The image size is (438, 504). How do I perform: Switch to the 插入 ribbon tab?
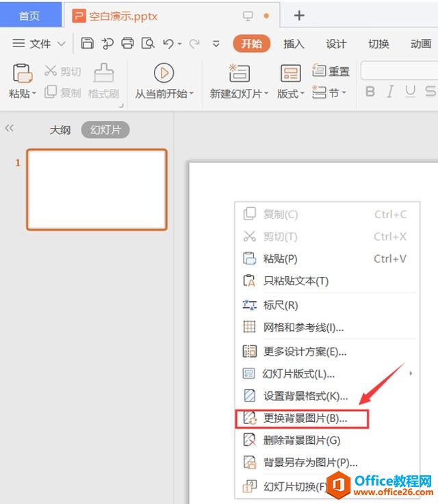pos(294,44)
